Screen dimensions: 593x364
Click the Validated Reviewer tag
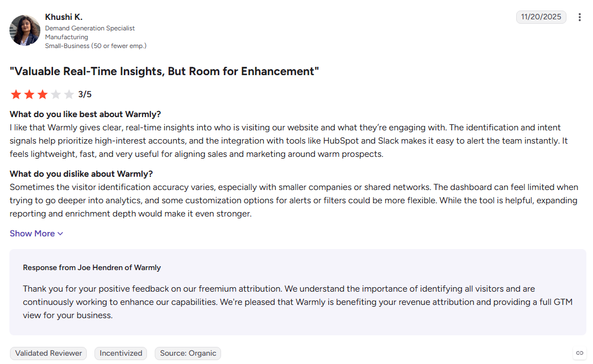click(49, 354)
